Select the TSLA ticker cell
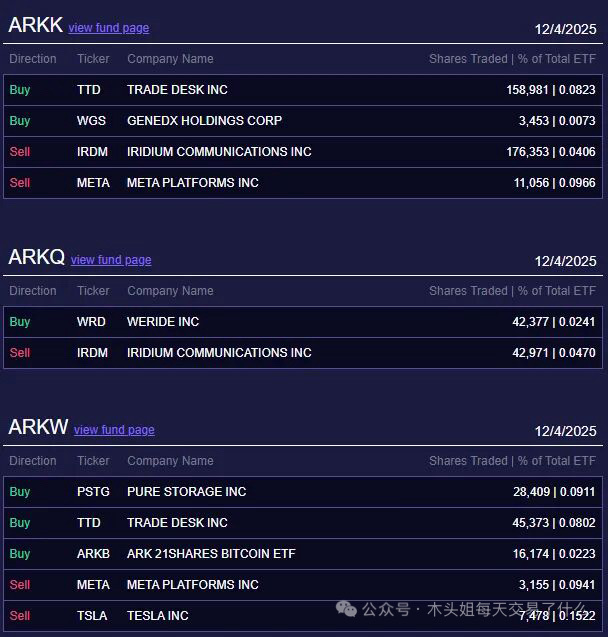The image size is (608, 637). coord(91,616)
